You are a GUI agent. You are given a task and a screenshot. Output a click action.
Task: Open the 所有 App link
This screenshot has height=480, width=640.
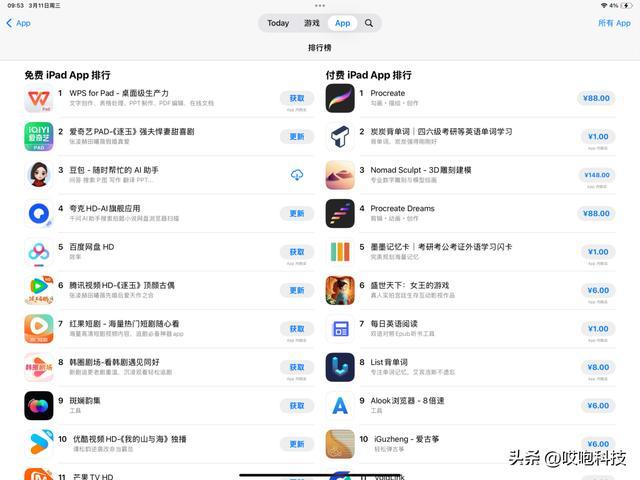[614, 23]
